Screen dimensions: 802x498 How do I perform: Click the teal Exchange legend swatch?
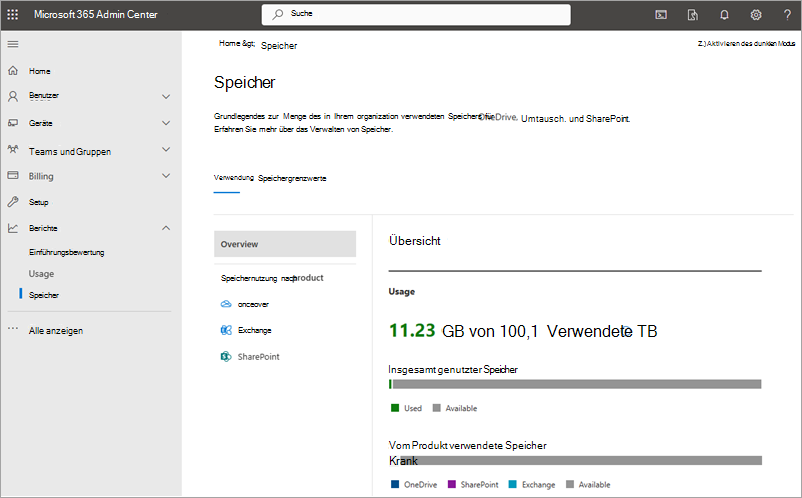pyautogui.click(x=513, y=484)
